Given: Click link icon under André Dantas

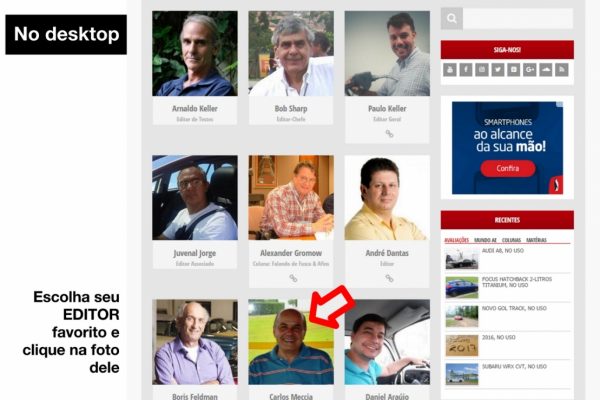Looking at the screenshot, I should point(389,278).
